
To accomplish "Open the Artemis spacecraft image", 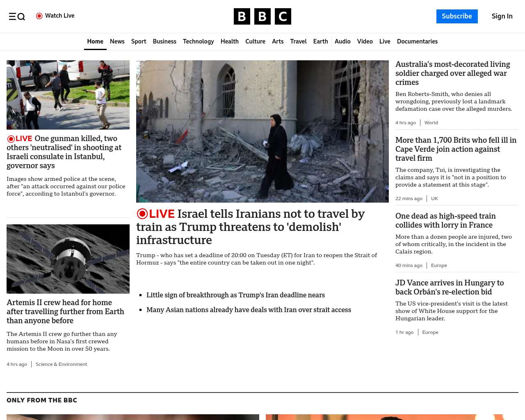I will [x=68, y=259].
